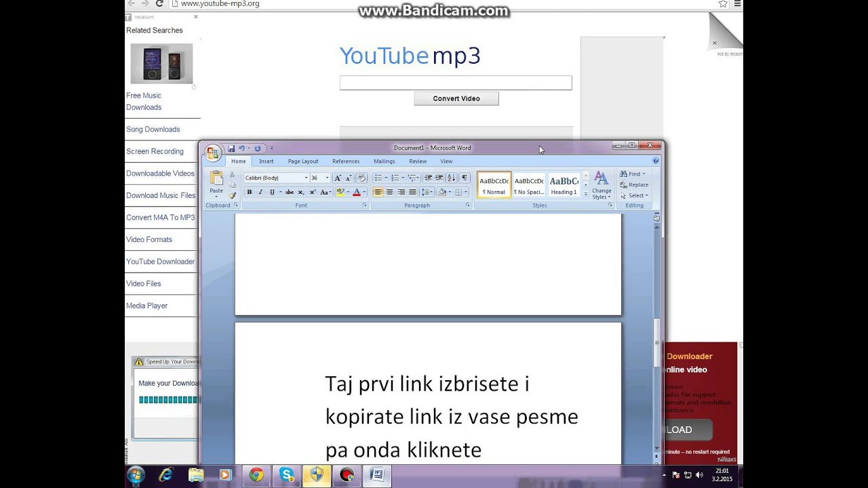This screenshot has width=868, height=488.
Task: Click the Screen Recording link
Action: click(x=155, y=151)
